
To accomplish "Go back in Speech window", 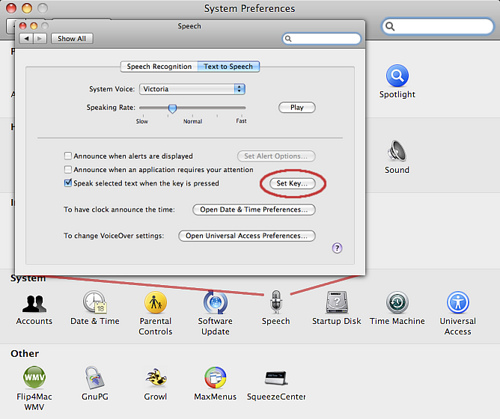I will 26,39.
